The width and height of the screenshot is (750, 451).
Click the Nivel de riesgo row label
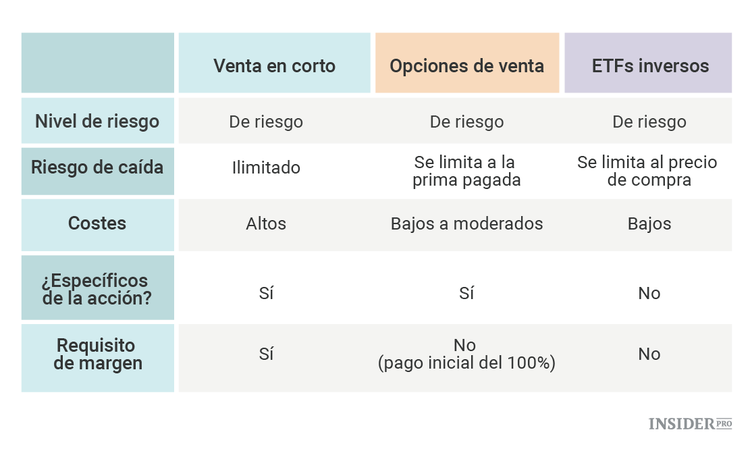(x=97, y=122)
